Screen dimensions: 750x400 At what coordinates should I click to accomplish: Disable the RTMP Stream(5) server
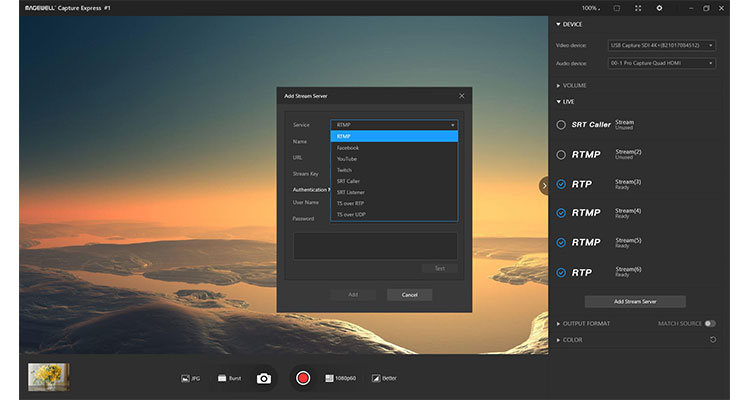click(561, 243)
